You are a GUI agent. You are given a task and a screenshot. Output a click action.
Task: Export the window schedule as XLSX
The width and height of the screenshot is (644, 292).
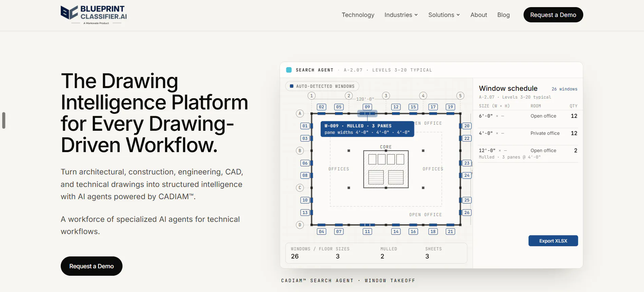click(553, 241)
